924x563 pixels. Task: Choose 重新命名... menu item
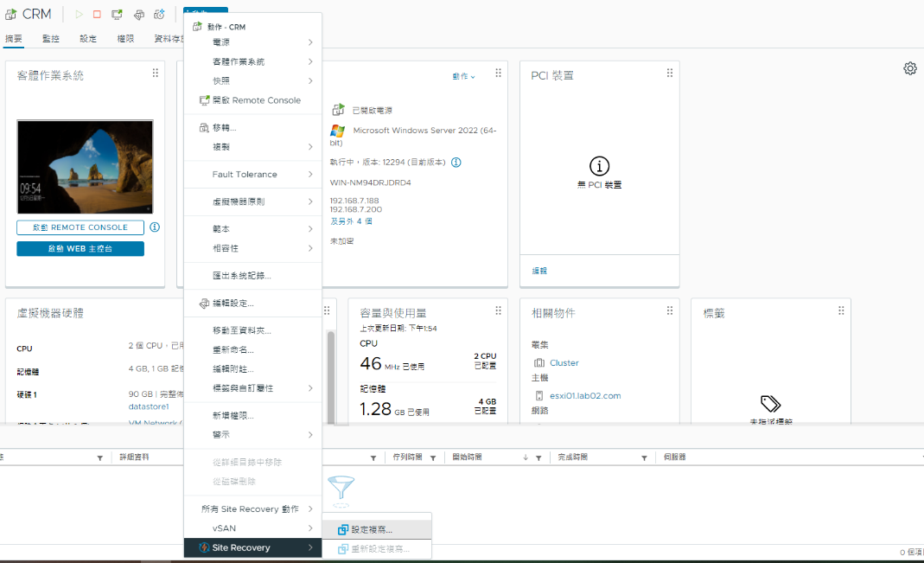[x=252, y=349]
